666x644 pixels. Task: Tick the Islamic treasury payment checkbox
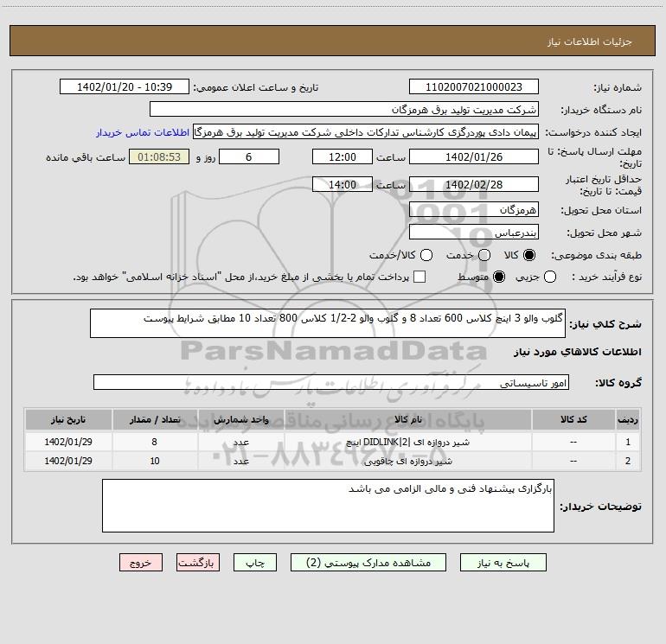[419, 277]
